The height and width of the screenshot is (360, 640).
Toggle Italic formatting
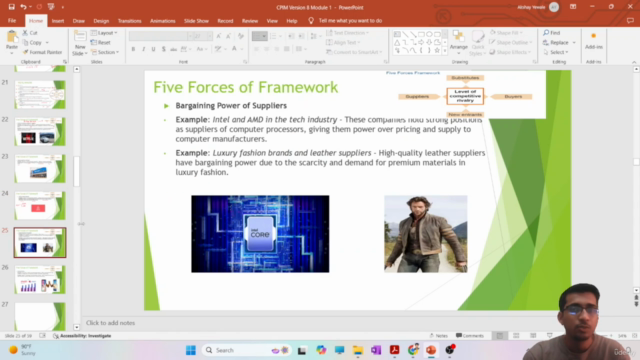pyautogui.click(x=143, y=49)
